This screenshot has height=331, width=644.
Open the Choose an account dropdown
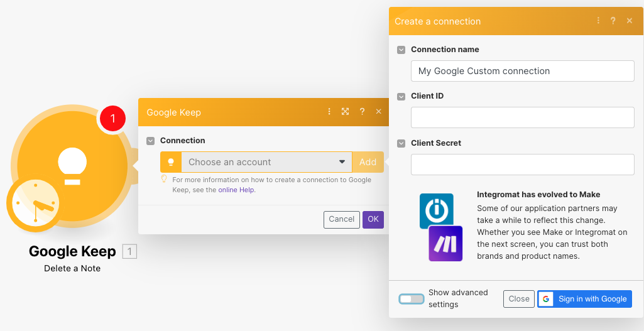point(266,162)
